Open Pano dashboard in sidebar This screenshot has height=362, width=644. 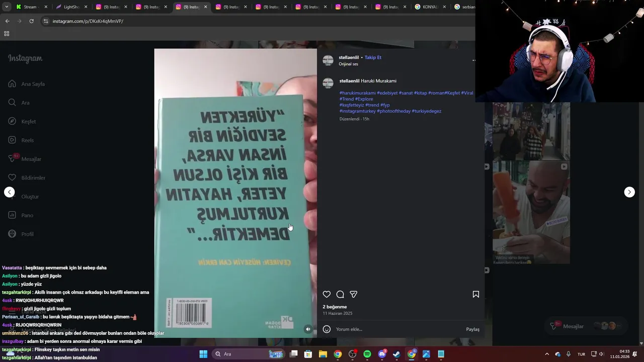click(x=21, y=215)
